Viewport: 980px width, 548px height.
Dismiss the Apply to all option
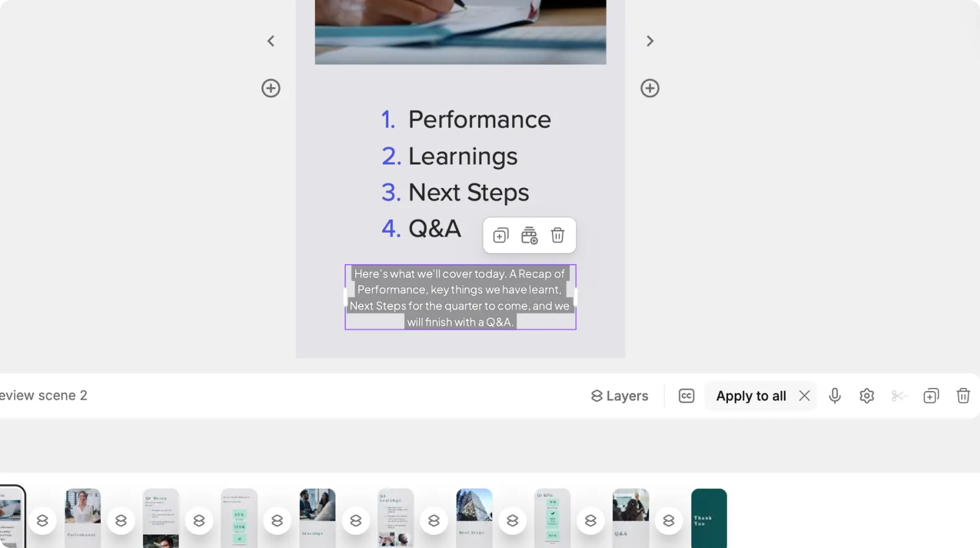point(805,396)
